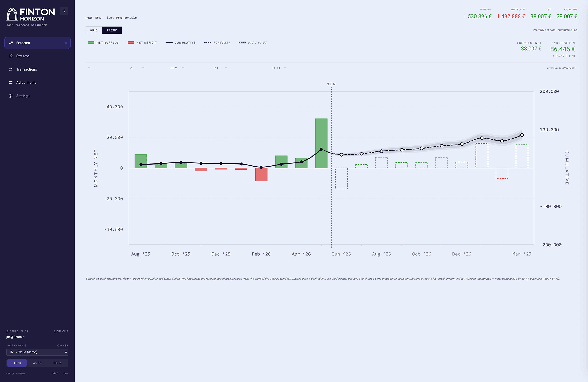The image size is (588, 382).
Task: Click the CLOSING value 38.007 €
Action: tap(567, 17)
